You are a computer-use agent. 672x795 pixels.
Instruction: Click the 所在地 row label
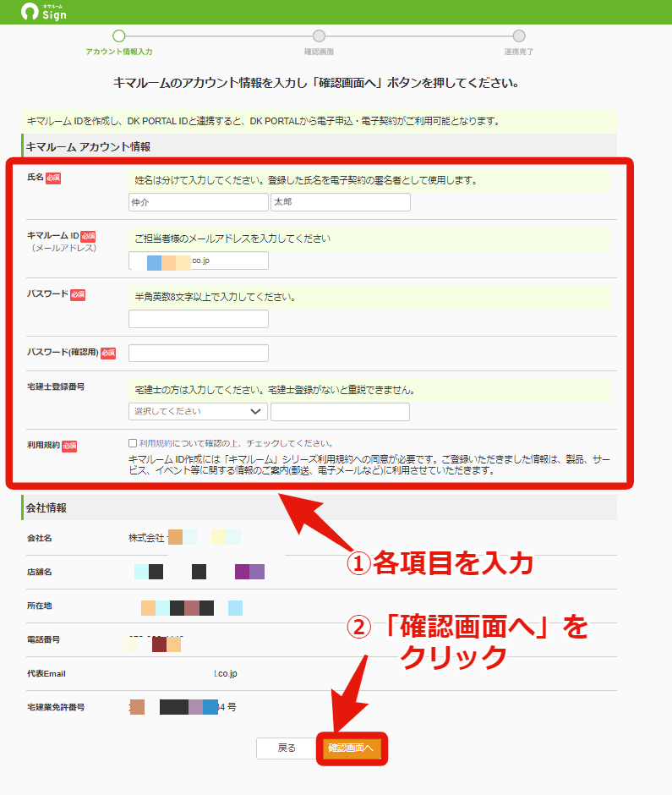pos(40,606)
